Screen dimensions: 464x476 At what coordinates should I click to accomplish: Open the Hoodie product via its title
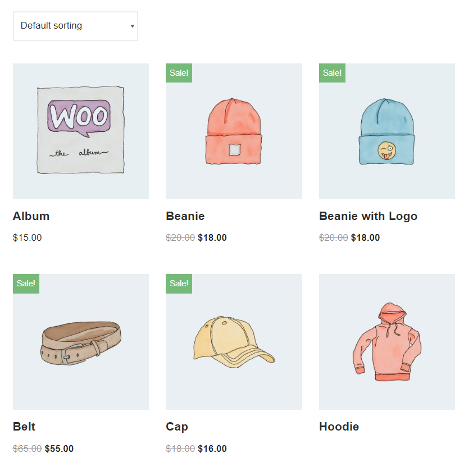tap(339, 427)
